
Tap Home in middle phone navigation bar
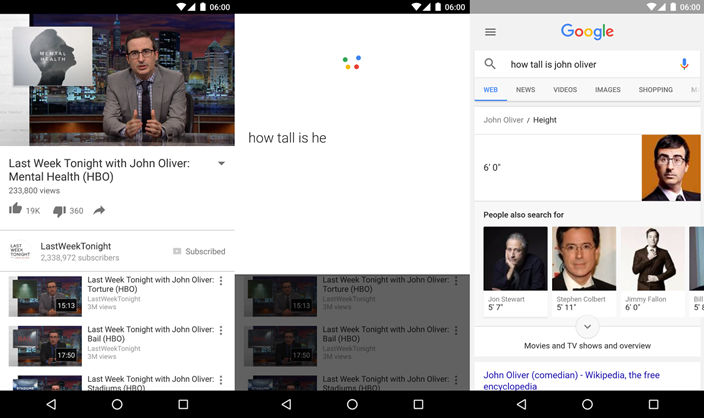click(352, 405)
